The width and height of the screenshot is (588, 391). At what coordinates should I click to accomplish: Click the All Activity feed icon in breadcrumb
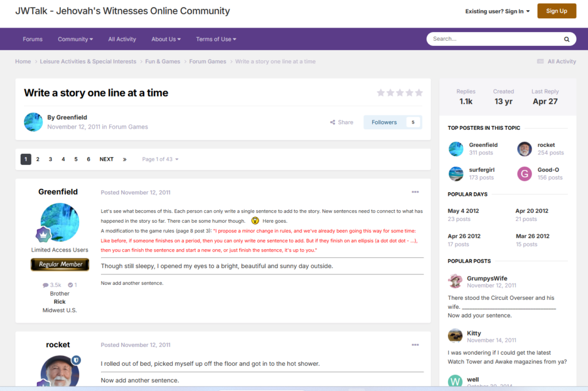coord(540,61)
